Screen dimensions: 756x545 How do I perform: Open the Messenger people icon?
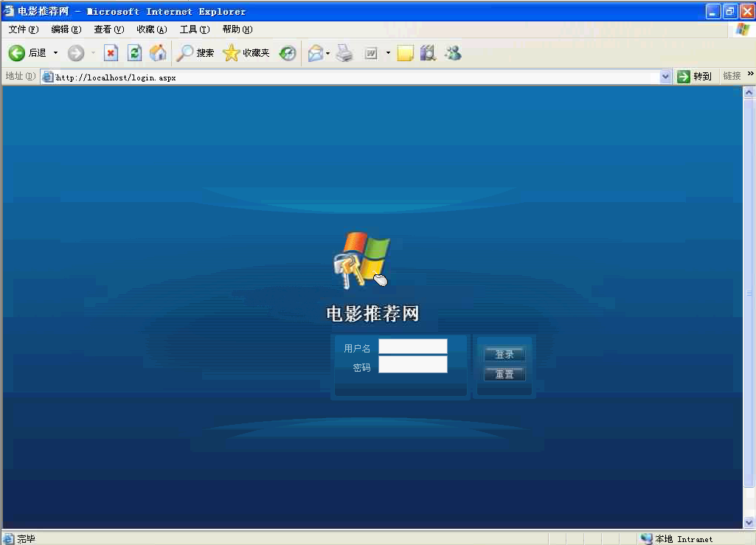pyautogui.click(x=453, y=53)
